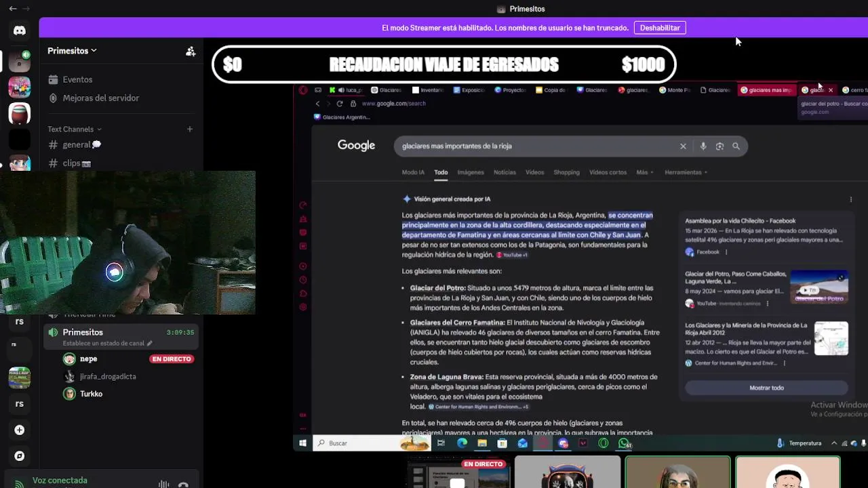Viewport: 868px width, 488px height.
Task: Switch to the Imágenes results tab
Action: pos(471,172)
